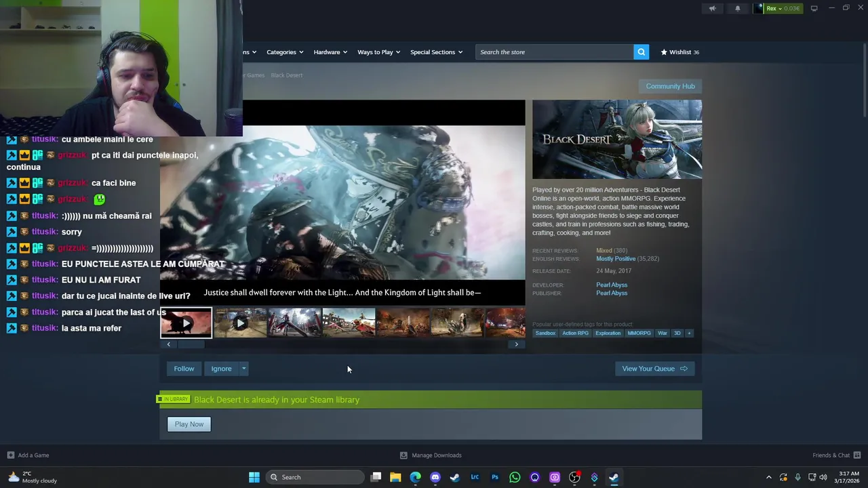Focus the 'Search the store' field
Screen dimensions: 868x488
click(555, 52)
